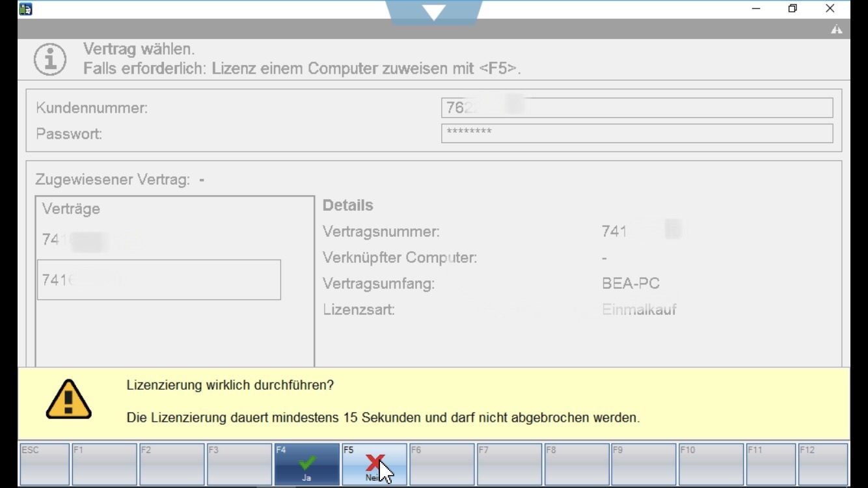Select the first contract in Verträge list
Image resolution: width=868 pixels, height=488 pixels.
91,241
